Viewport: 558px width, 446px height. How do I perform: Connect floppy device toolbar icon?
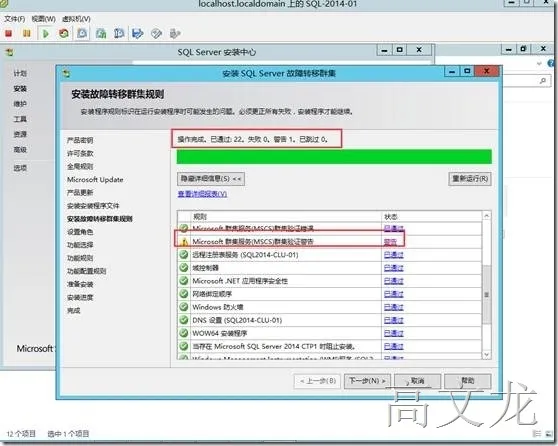coord(137,34)
